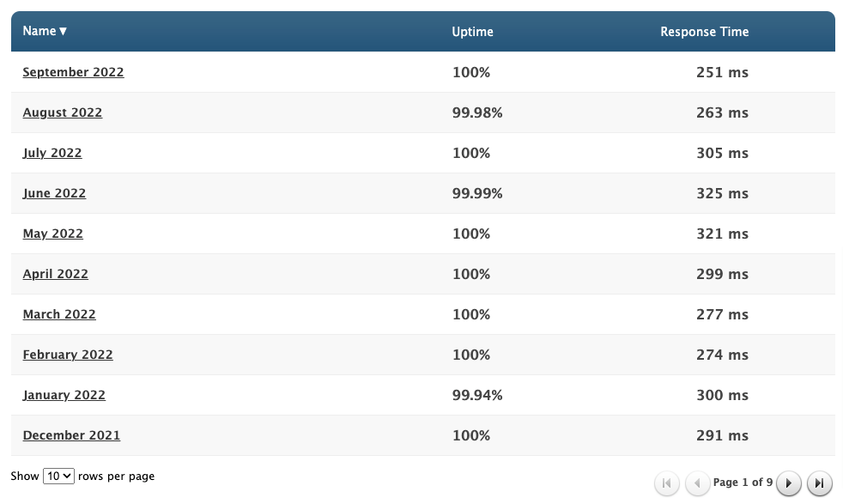Screen dimensions: 843x504
Task: Go to the previous page
Action: coord(698,483)
